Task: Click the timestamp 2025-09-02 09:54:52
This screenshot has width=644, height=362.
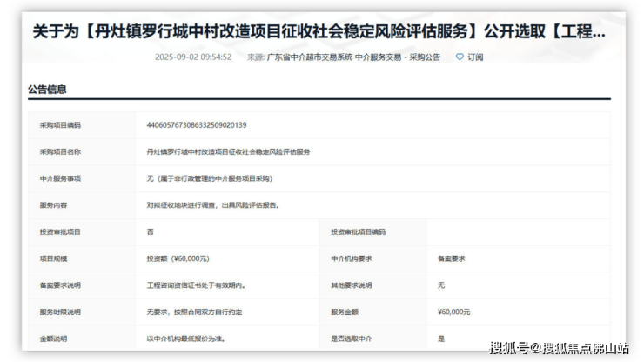Action: pyautogui.click(x=193, y=57)
